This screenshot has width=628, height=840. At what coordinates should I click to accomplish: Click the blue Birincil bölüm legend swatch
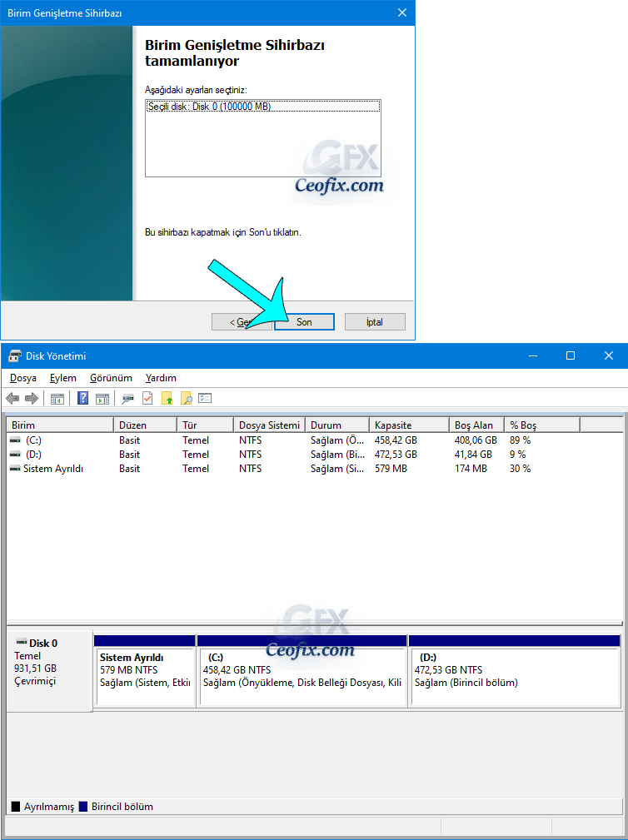point(83,806)
